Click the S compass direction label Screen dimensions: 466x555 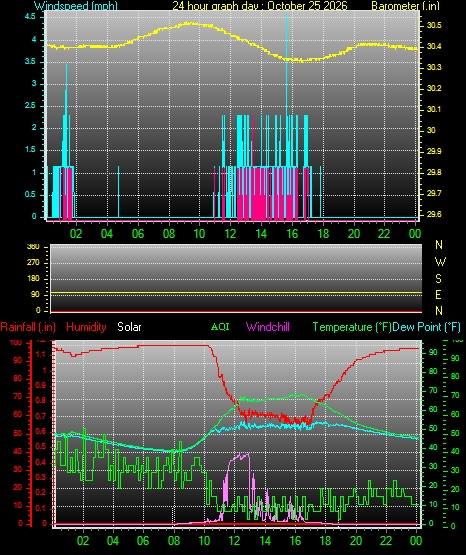coord(438,279)
